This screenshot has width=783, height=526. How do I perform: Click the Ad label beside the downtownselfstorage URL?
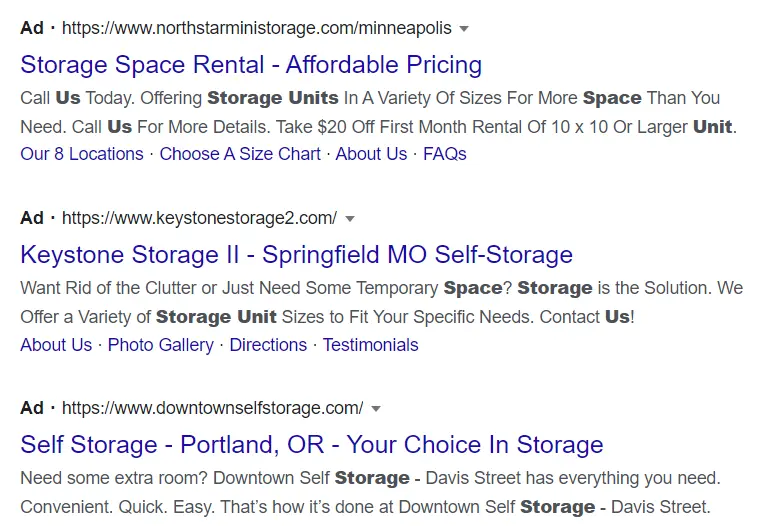click(x=32, y=408)
